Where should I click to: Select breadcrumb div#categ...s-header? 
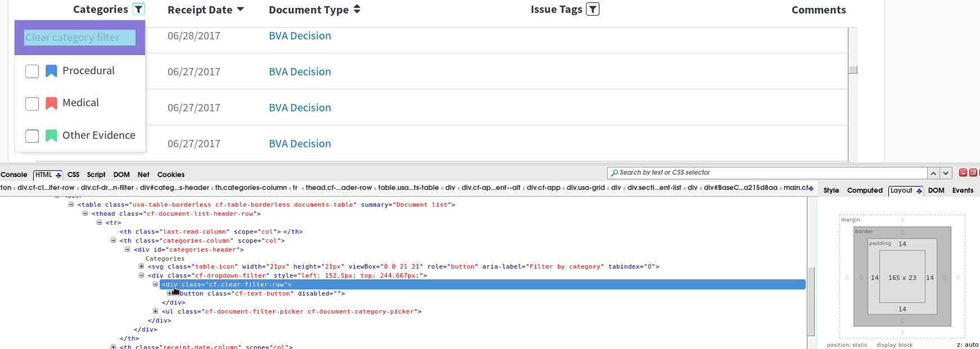click(174, 188)
